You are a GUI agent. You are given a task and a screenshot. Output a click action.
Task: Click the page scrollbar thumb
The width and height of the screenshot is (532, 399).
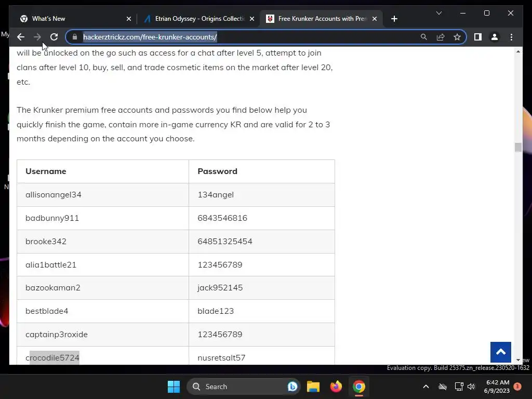(518, 147)
